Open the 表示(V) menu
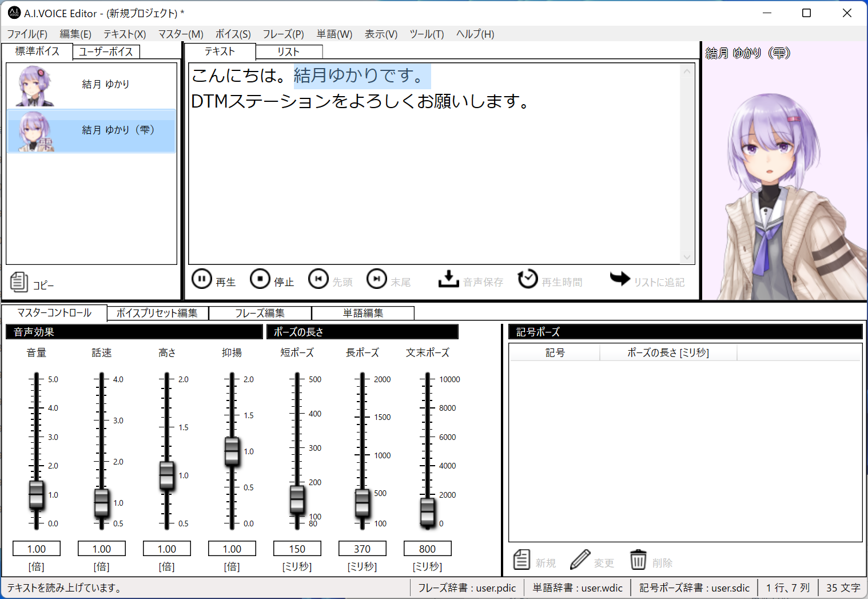Image resolution: width=868 pixels, height=599 pixels. tap(381, 34)
